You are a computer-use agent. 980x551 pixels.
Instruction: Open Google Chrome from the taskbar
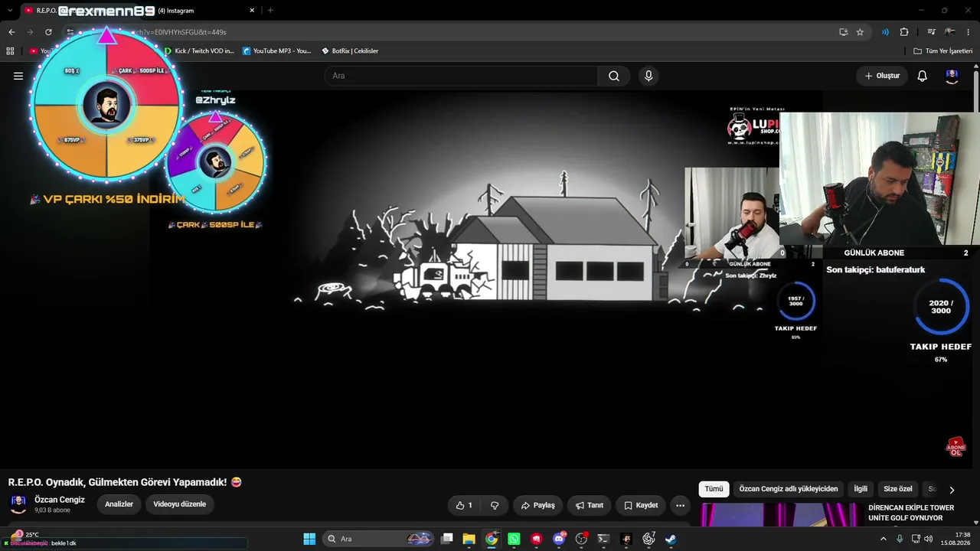(x=492, y=539)
